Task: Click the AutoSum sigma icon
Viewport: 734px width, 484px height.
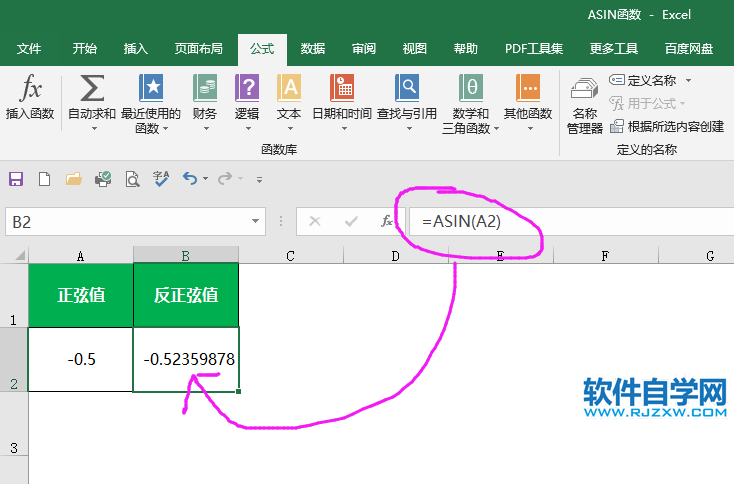Action: [92, 88]
